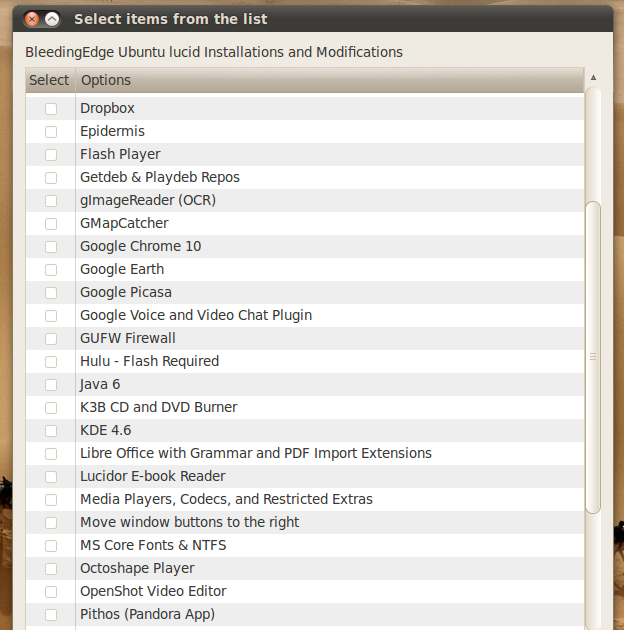Tick the Google Picasa checkbox

click(x=51, y=293)
